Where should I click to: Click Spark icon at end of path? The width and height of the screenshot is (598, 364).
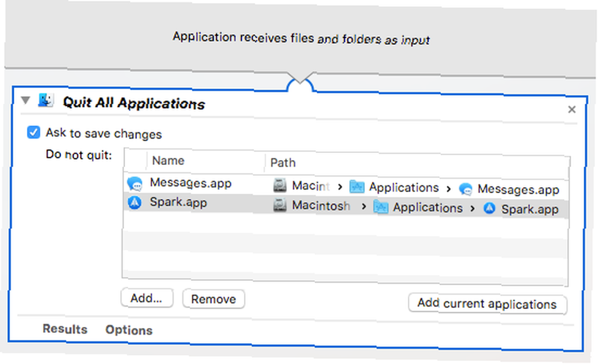[x=489, y=209]
